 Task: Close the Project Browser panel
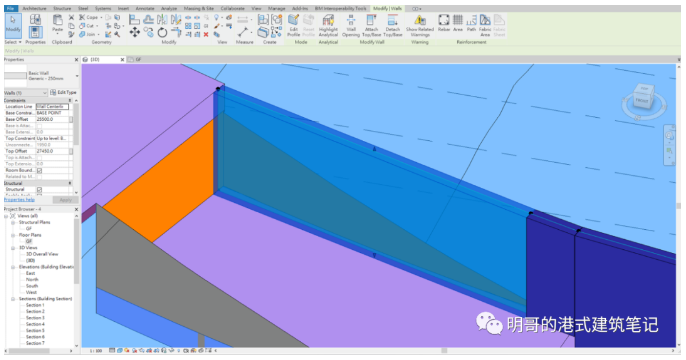click(x=77, y=209)
